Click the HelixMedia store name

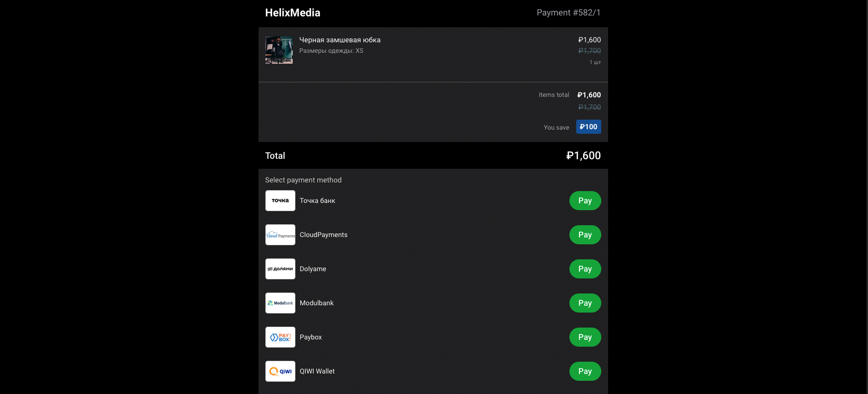tap(293, 13)
